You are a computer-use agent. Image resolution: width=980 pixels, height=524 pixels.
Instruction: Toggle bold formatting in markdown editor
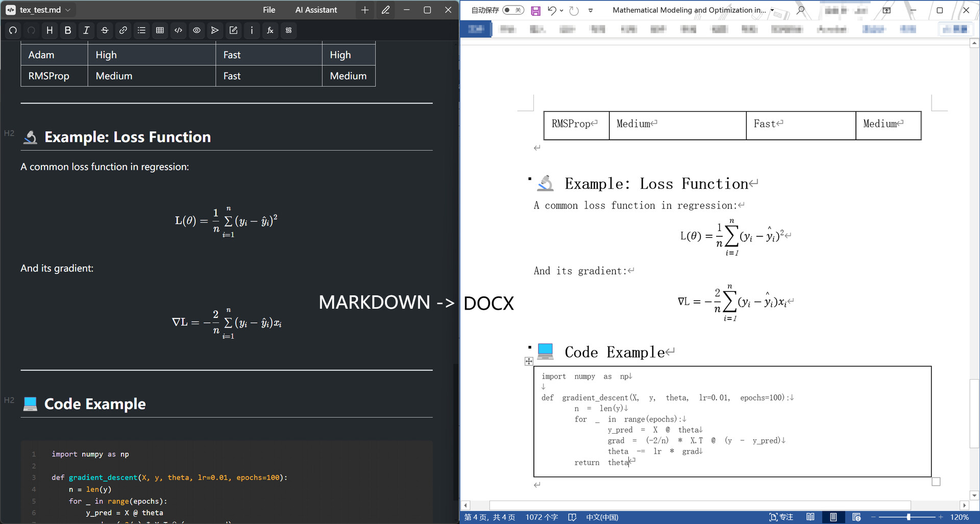pos(68,31)
